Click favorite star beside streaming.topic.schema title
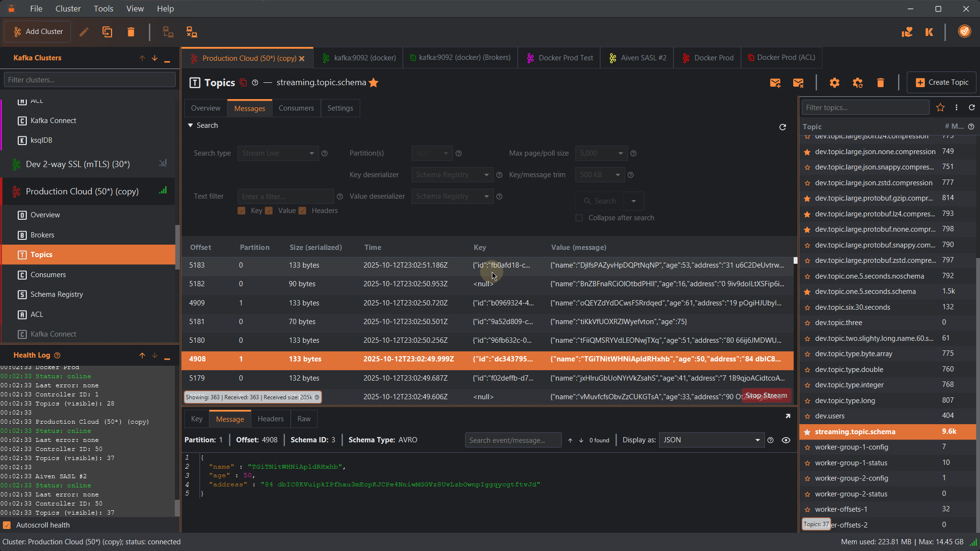 [x=374, y=83]
